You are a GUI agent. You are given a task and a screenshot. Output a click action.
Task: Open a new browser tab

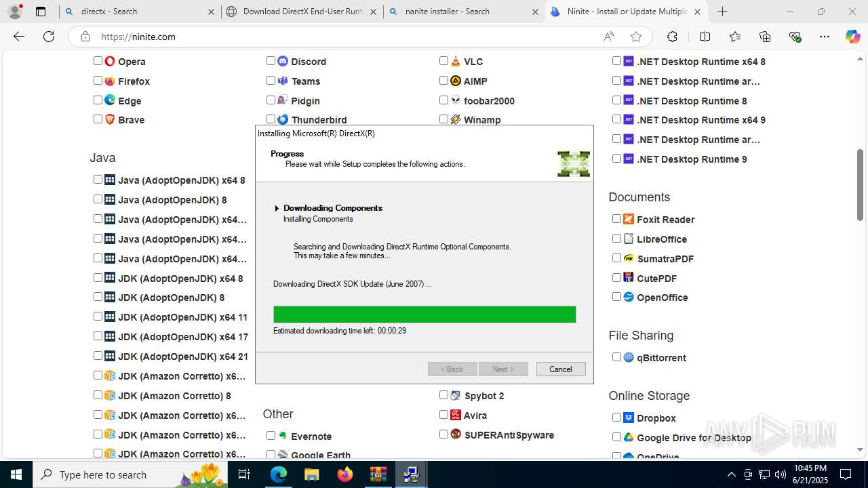pyautogui.click(x=723, y=12)
